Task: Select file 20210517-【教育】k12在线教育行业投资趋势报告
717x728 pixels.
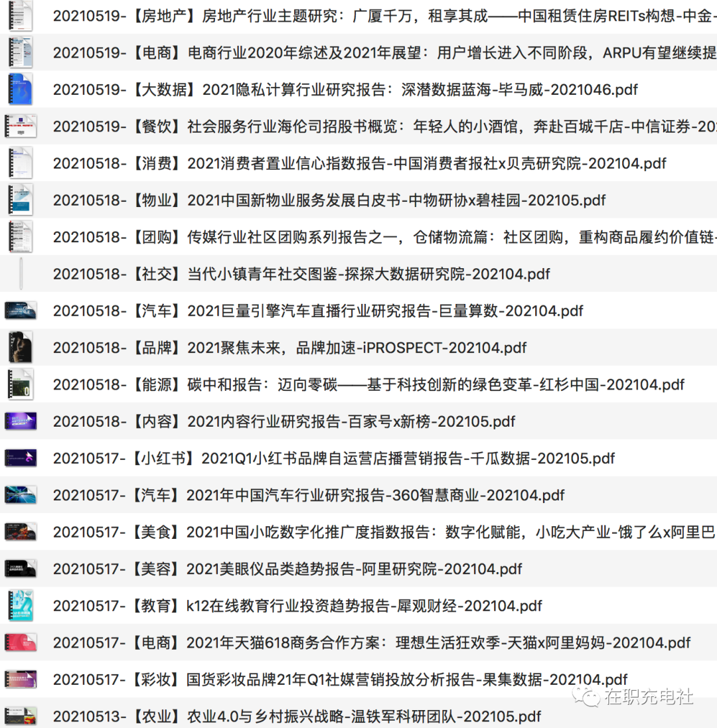Action: (358, 605)
